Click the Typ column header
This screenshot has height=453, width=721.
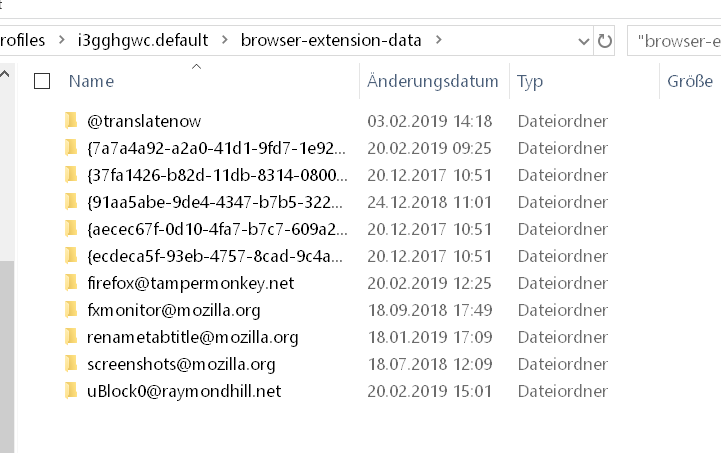(x=530, y=81)
